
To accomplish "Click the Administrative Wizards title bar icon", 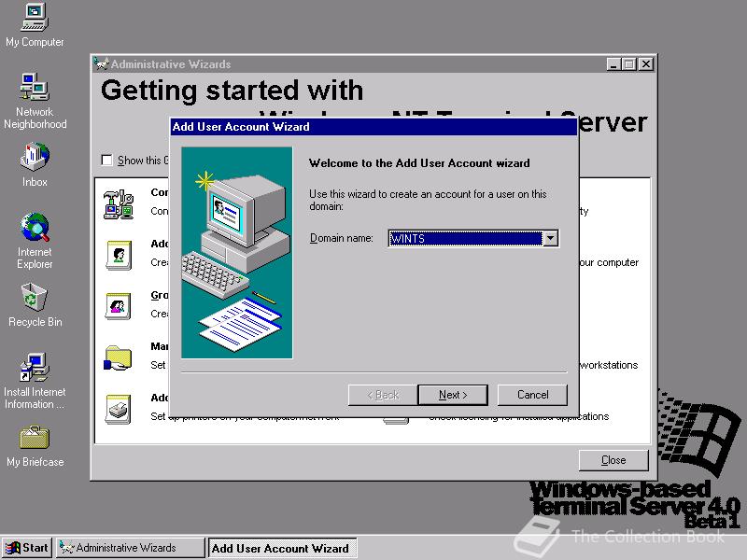I will [99, 64].
